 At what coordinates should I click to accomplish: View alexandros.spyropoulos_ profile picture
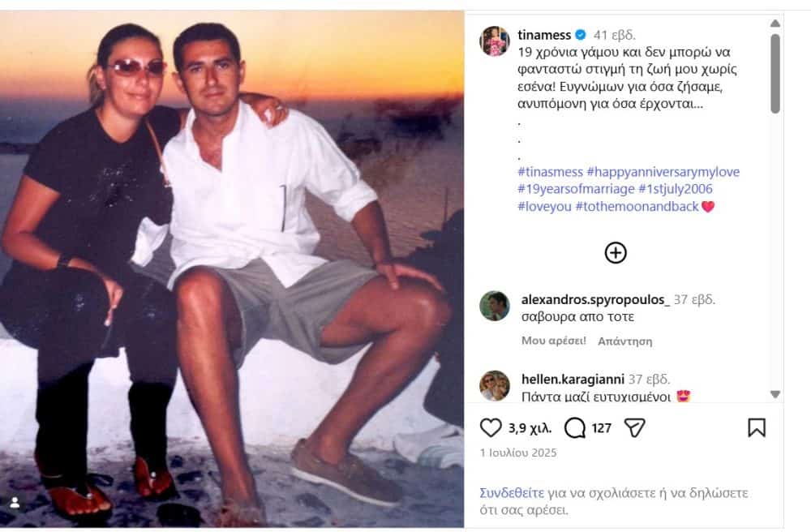pyautogui.click(x=495, y=306)
